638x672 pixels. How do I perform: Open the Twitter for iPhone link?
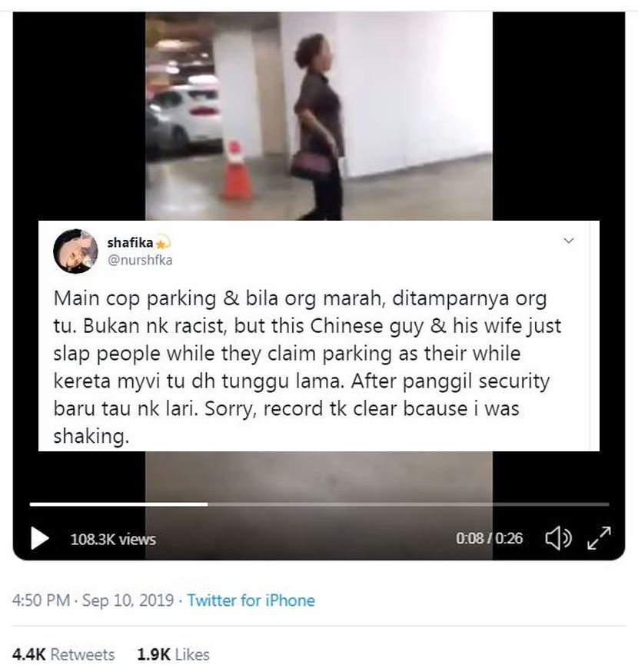251,600
